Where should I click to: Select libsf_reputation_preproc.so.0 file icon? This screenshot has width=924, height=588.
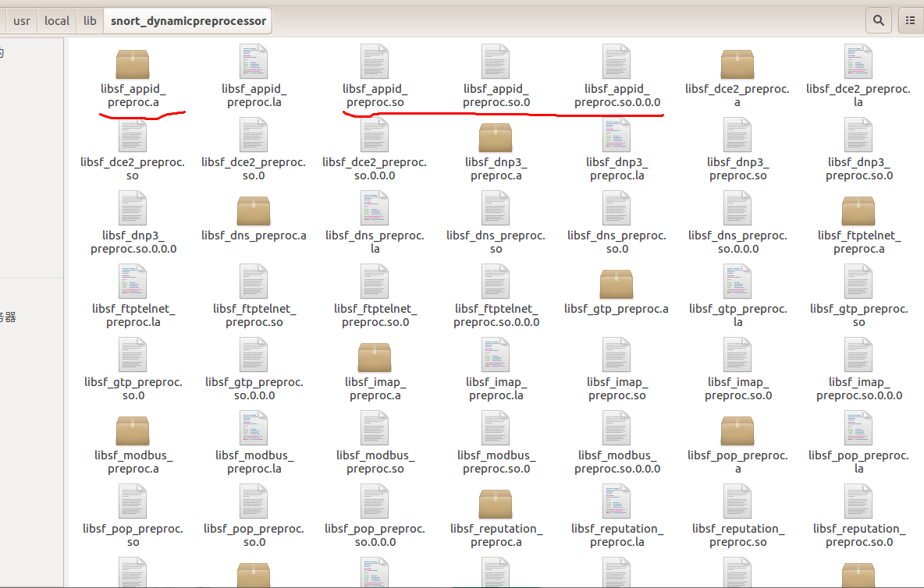pos(858,501)
